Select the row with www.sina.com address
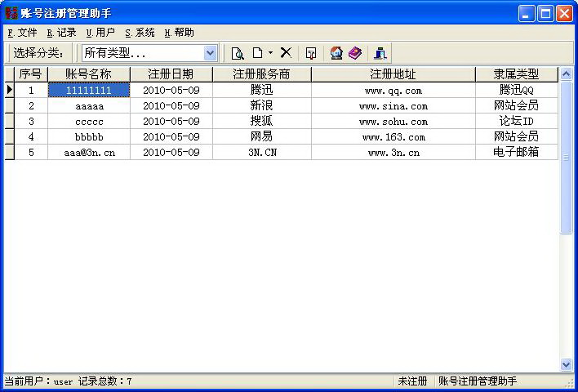This screenshot has height=392, width=578. click(393, 105)
